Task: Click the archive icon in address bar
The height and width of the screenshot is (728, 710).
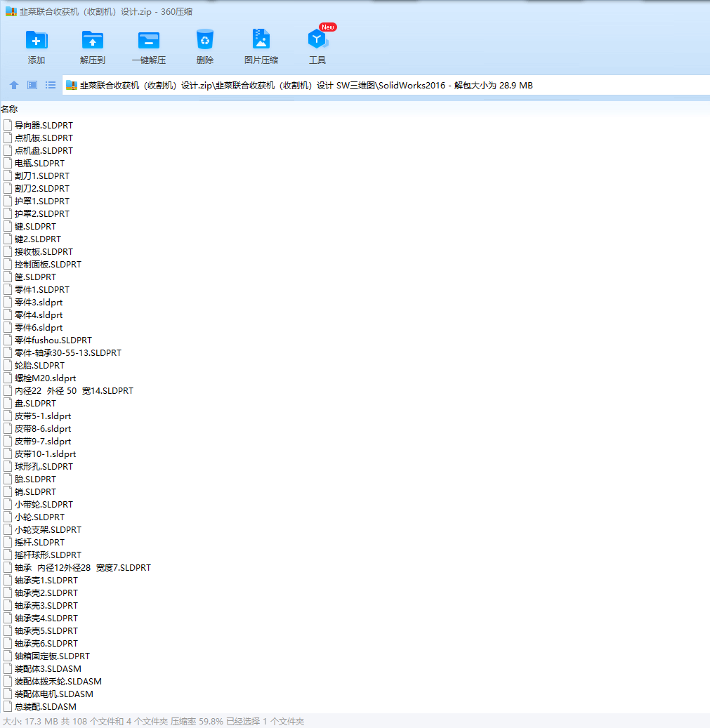Action: [x=72, y=86]
